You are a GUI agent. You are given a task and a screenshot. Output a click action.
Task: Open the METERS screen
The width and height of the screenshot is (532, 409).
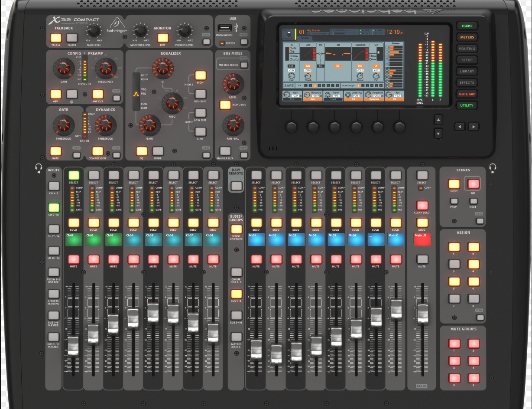click(x=467, y=37)
